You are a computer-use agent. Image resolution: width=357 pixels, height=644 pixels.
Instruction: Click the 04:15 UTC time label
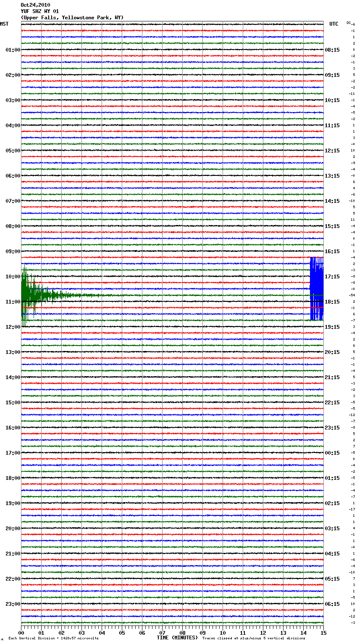click(332, 554)
